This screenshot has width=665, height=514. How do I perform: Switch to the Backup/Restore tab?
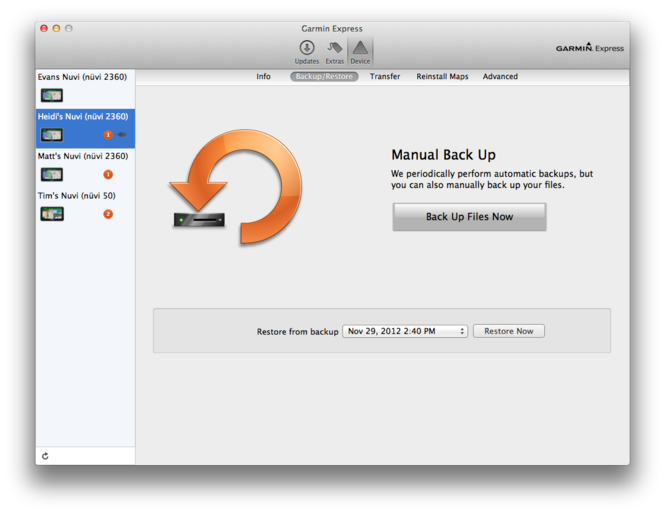point(324,76)
